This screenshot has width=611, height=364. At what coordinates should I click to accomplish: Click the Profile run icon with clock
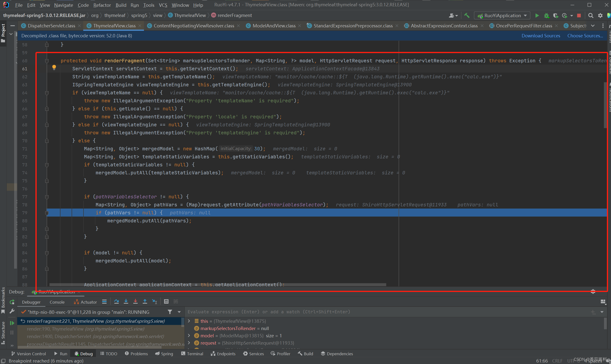tap(564, 16)
